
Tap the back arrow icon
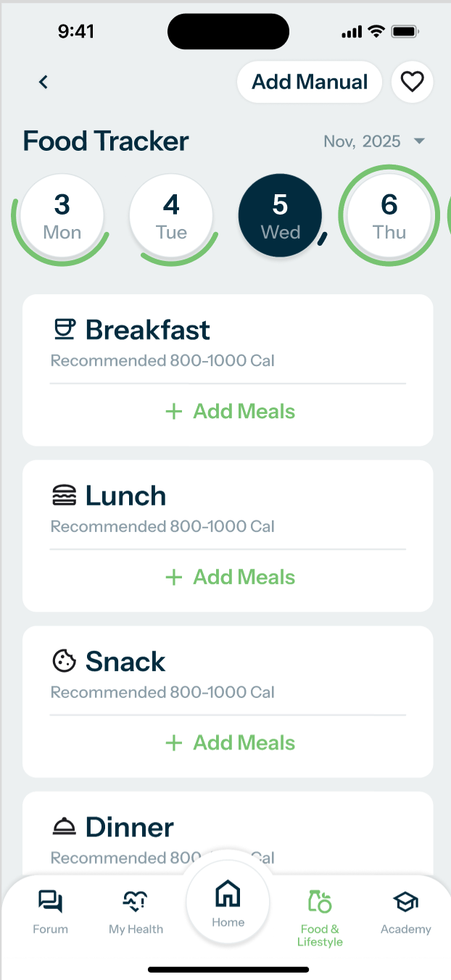click(44, 82)
